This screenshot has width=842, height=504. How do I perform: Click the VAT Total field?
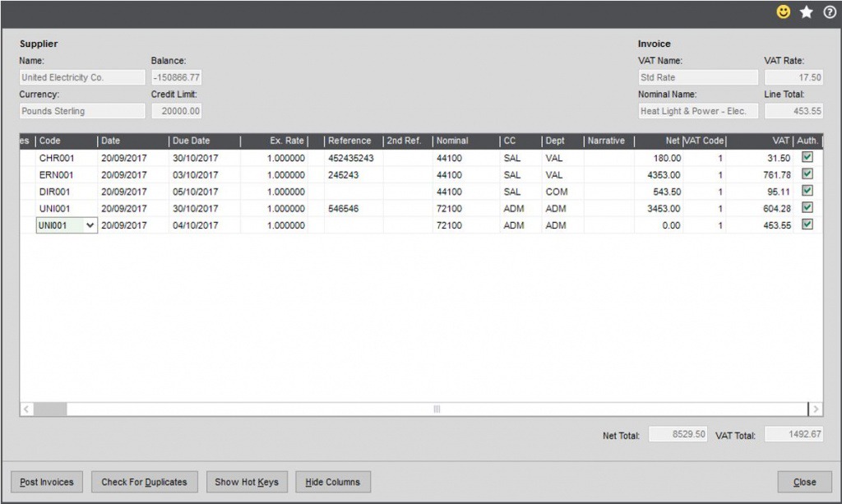pos(793,434)
